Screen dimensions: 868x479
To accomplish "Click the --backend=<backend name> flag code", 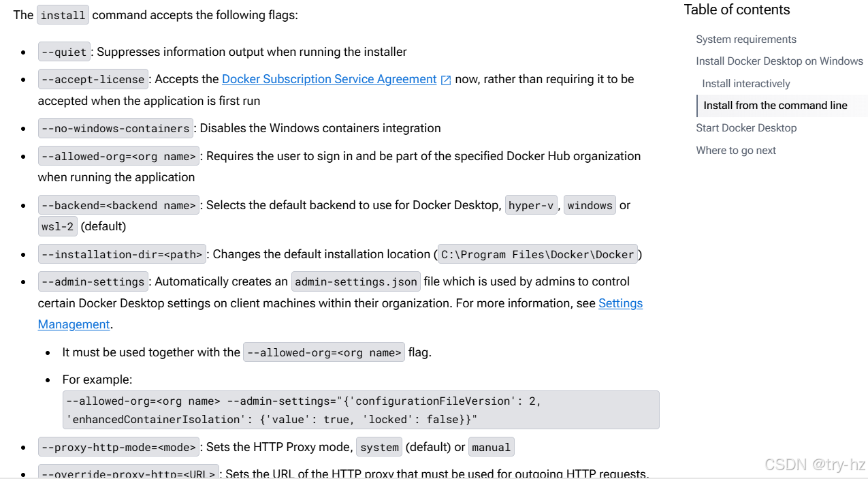I will 118,205.
